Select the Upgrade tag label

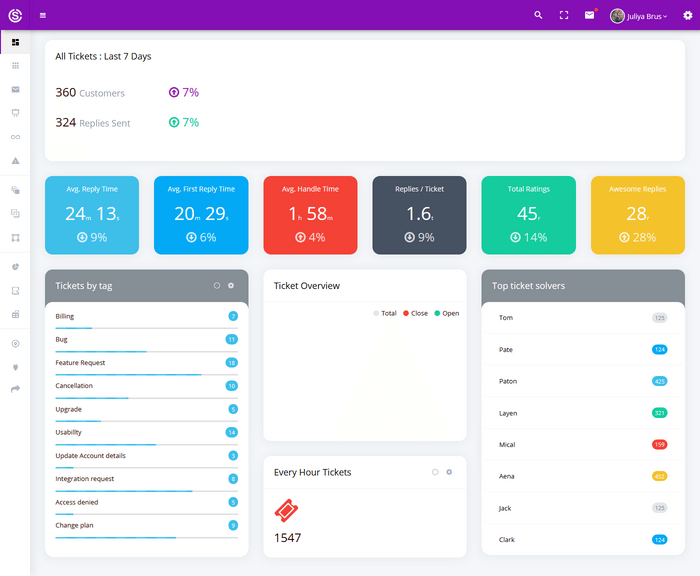(x=69, y=409)
